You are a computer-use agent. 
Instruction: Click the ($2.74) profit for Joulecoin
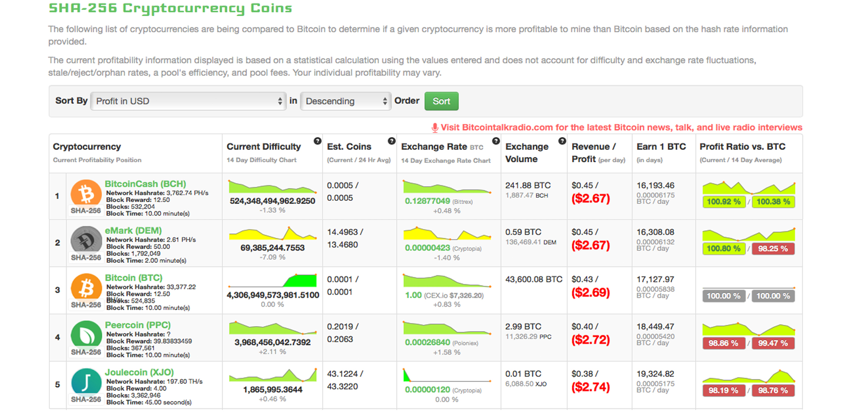pyautogui.click(x=591, y=387)
